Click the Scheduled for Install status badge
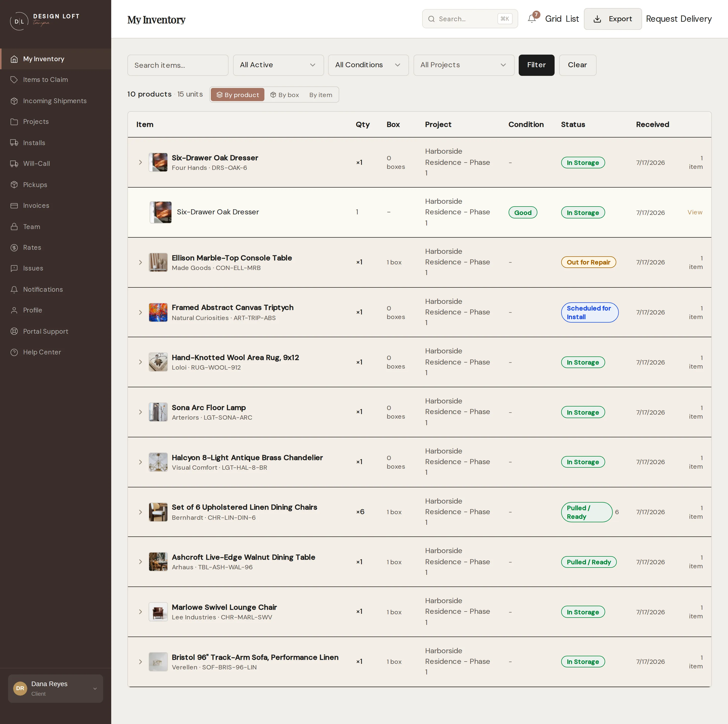Screen dimensions: 728x724 click(590, 312)
